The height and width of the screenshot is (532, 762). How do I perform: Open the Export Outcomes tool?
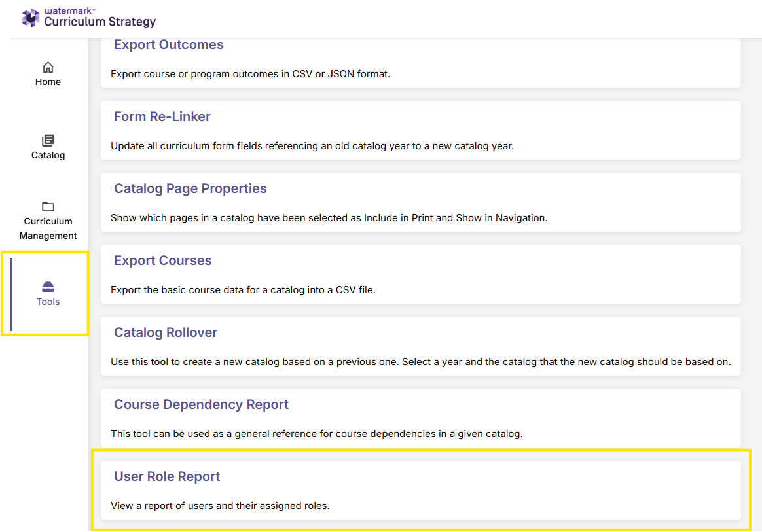point(169,44)
